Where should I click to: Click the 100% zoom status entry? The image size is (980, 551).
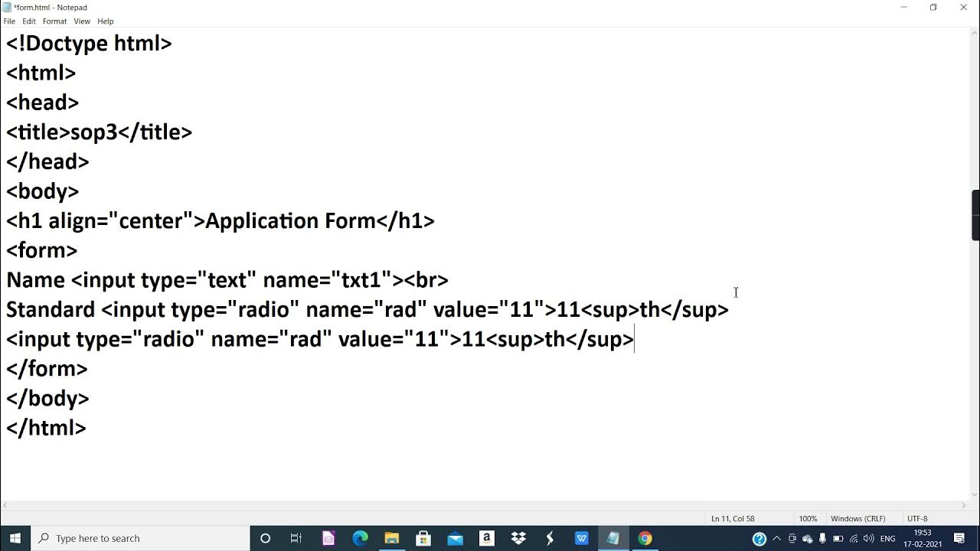click(808, 519)
